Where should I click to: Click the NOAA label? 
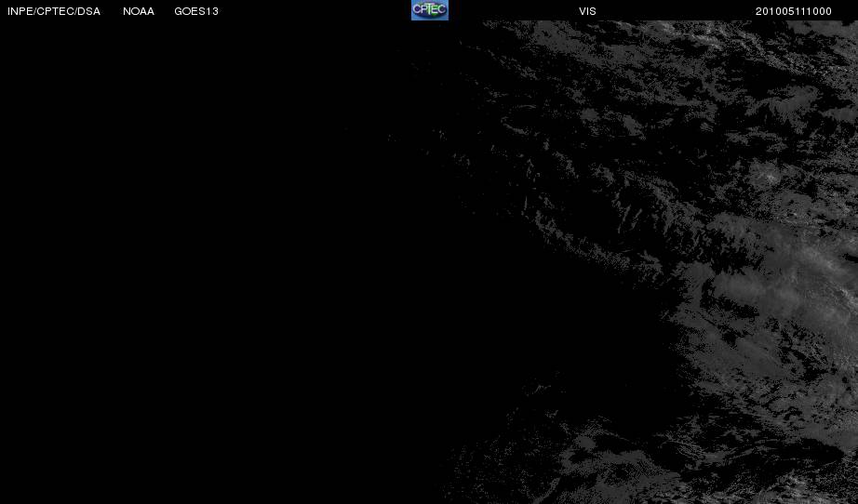click(139, 11)
